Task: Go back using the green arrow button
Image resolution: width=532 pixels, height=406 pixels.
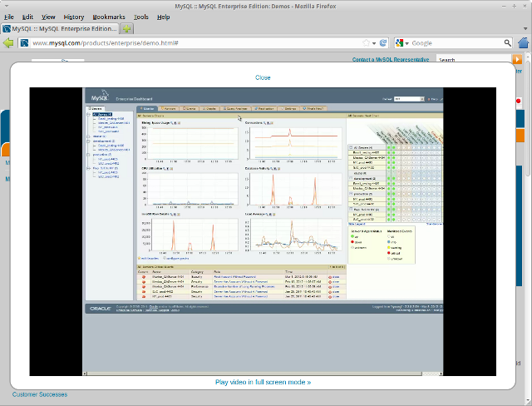Action: (x=8, y=43)
